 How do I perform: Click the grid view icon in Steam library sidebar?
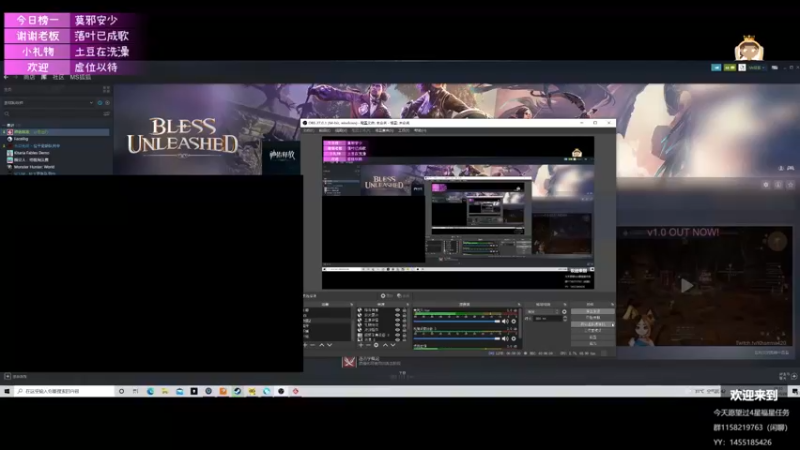[x=106, y=89]
